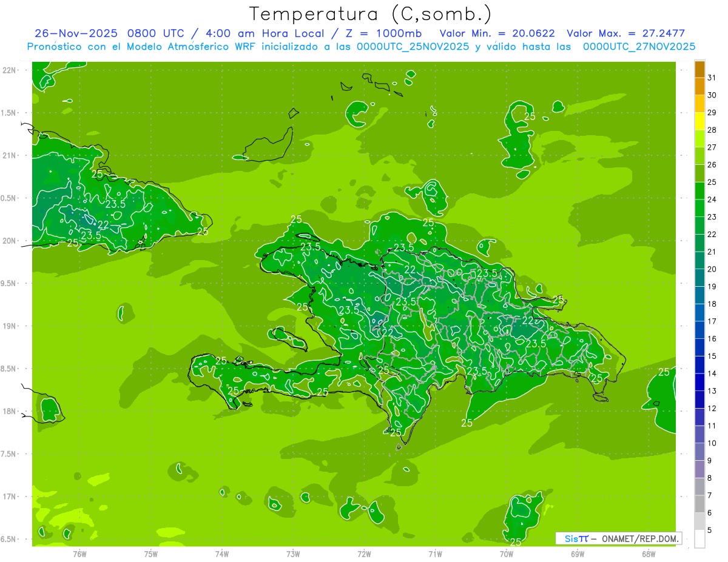This screenshot has height=562, width=728.
Task: Click the "14" label on the color scale
Action: coord(712,373)
